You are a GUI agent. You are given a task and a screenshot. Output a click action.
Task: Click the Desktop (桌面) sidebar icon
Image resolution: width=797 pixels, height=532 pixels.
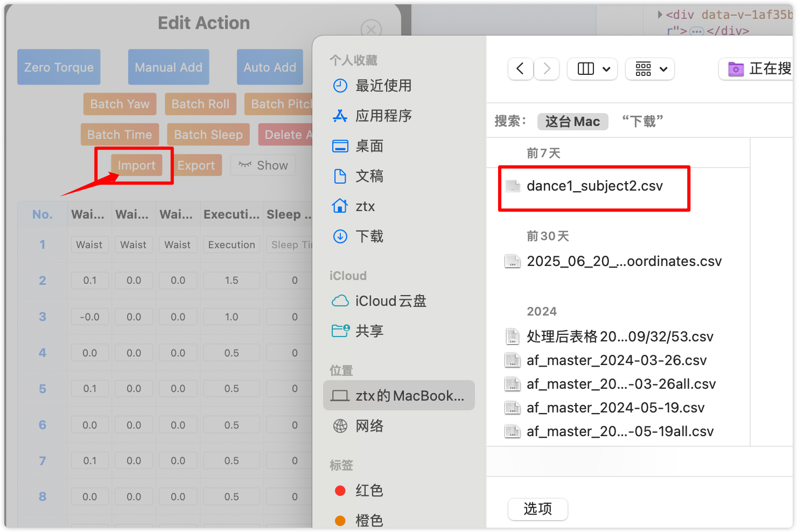pyautogui.click(x=340, y=146)
